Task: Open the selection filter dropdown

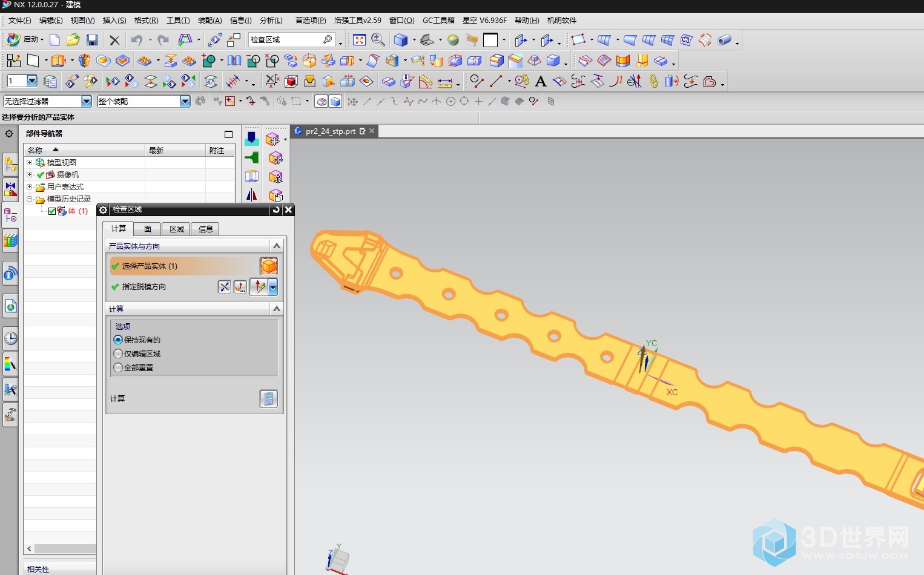Action: click(87, 101)
